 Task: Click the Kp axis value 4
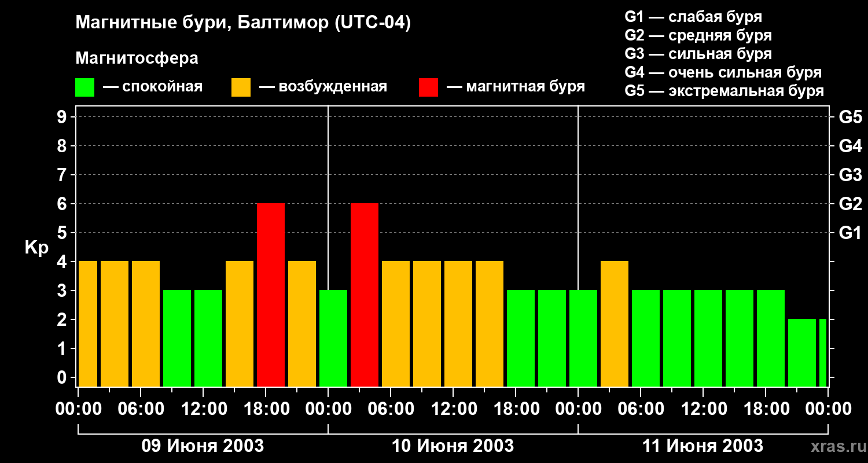tap(63, 262)
